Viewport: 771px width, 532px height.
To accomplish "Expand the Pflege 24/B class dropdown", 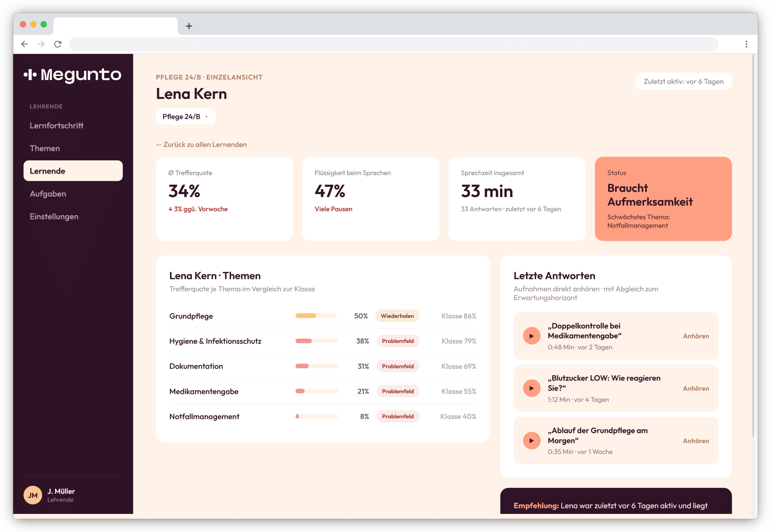I will [186, 117].
